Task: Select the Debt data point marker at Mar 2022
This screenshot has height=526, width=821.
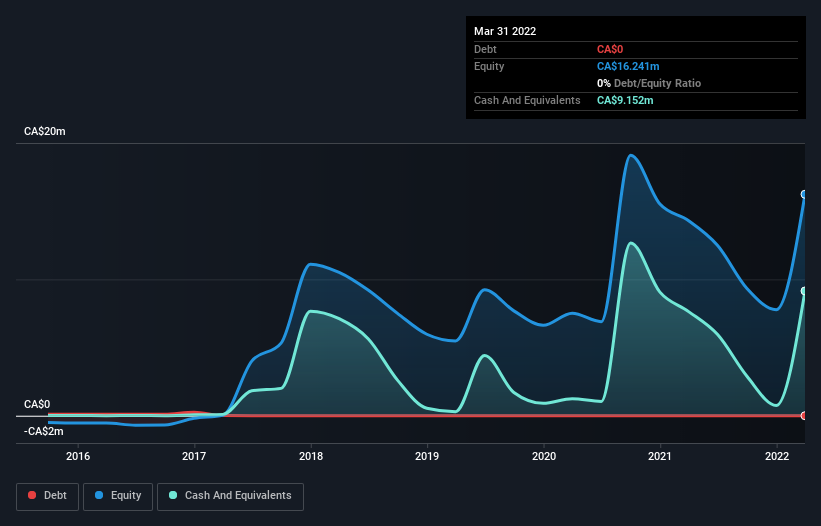Action: click(x=804, y=416)
